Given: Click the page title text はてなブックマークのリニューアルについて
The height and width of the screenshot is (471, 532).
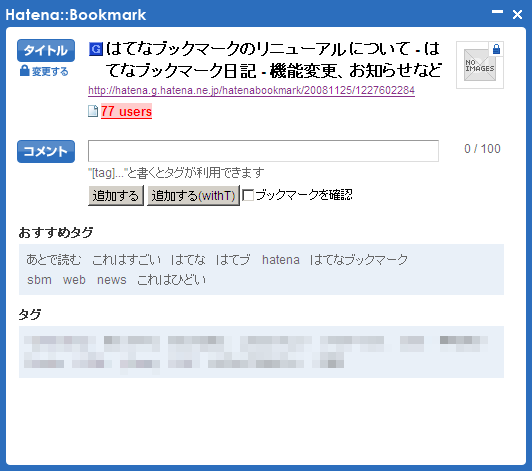Looking at the screenshot, I should tap(258, 49).
